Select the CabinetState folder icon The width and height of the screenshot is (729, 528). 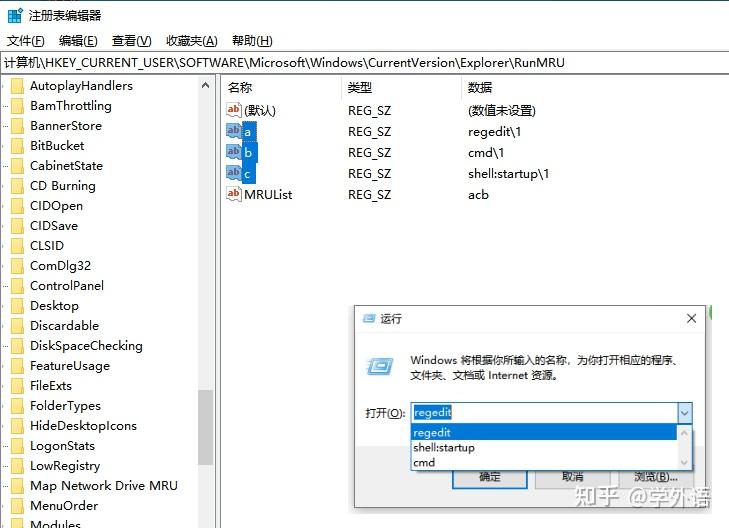click(x=17, y=166)
